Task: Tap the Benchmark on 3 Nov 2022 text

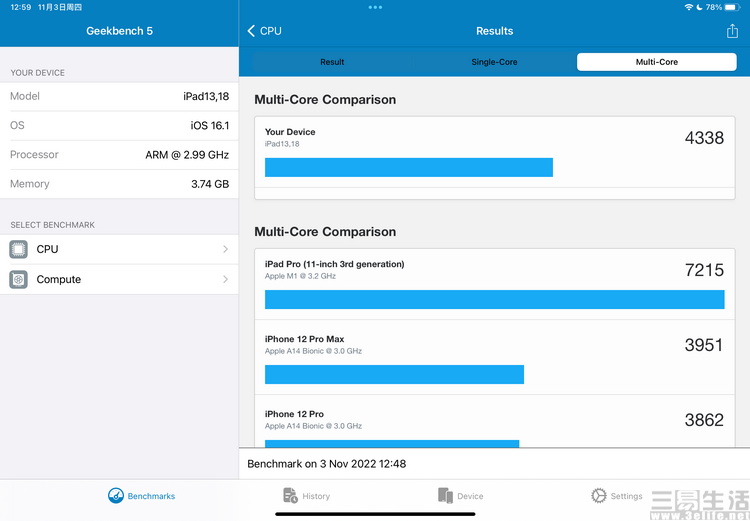Action: coord(327,464)
